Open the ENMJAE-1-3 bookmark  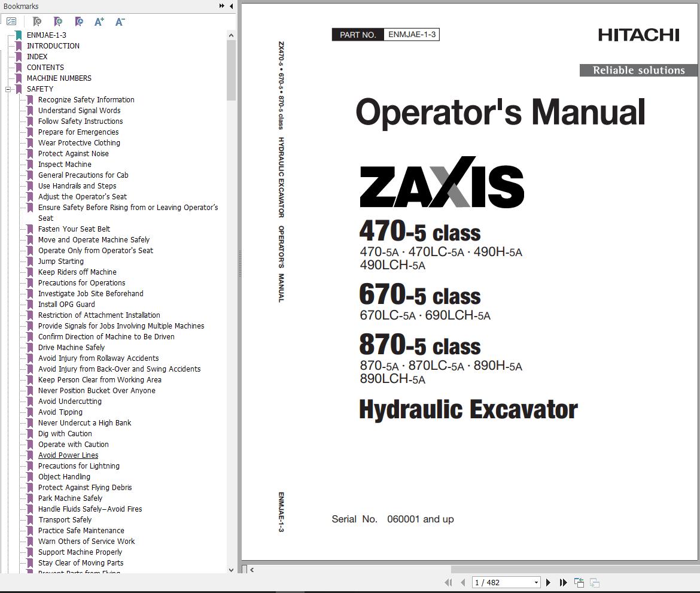click(47, 35)
